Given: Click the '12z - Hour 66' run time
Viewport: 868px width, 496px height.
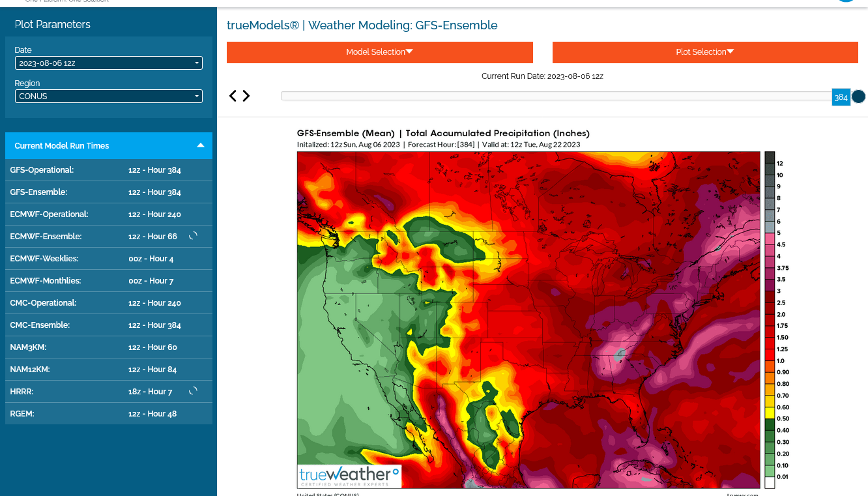Looking at the screenshot, I should pyautogui.click(x=152, y=237).
